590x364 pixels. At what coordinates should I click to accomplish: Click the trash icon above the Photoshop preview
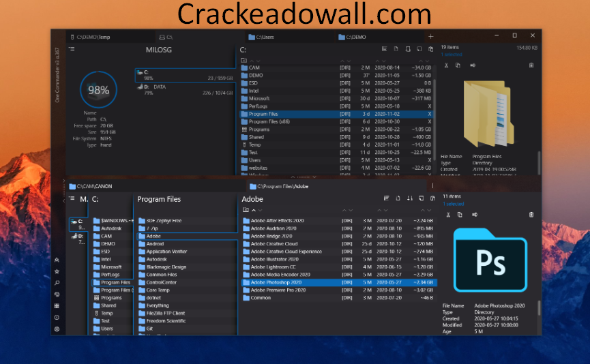pyautogui.click(x=531, y=215)
